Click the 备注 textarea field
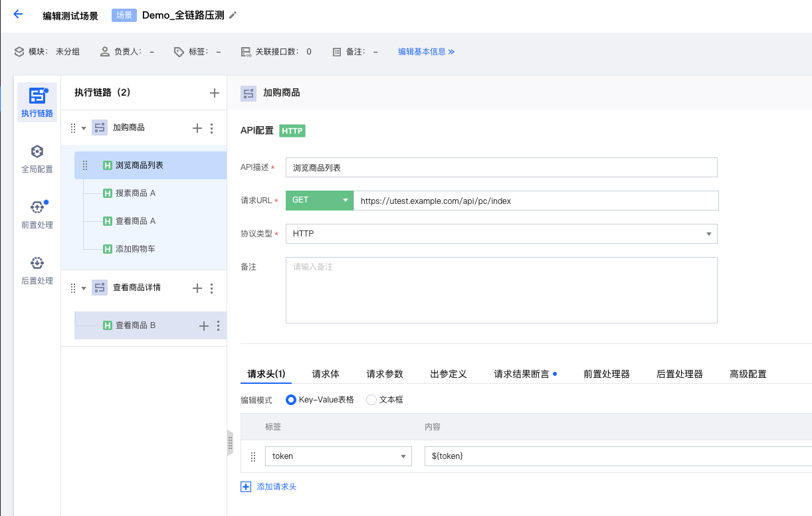812x516 pixels. point(501,290)
